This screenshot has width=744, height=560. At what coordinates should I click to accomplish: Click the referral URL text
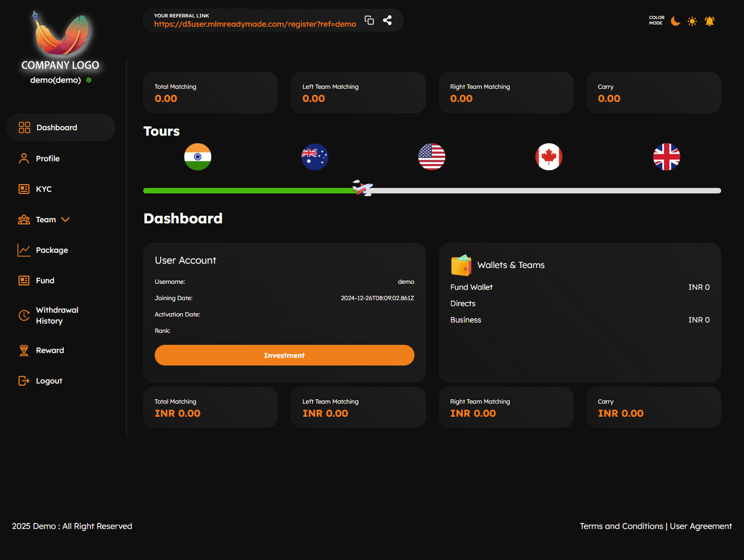click(255, 24)
